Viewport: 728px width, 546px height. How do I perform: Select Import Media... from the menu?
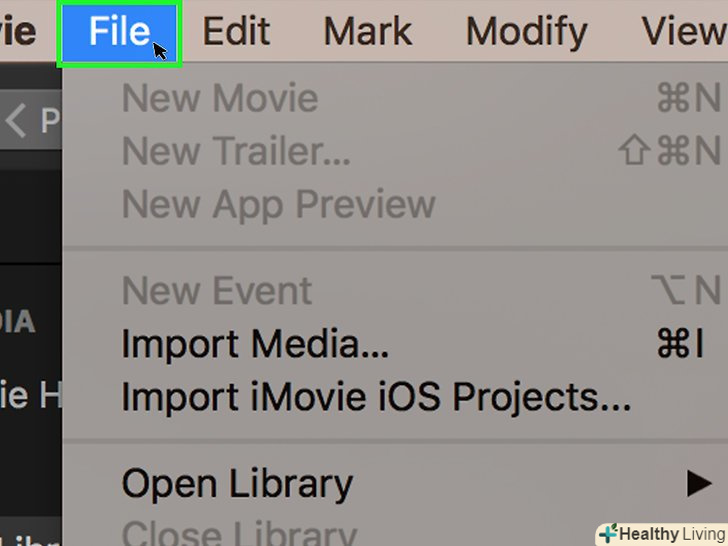255,344
